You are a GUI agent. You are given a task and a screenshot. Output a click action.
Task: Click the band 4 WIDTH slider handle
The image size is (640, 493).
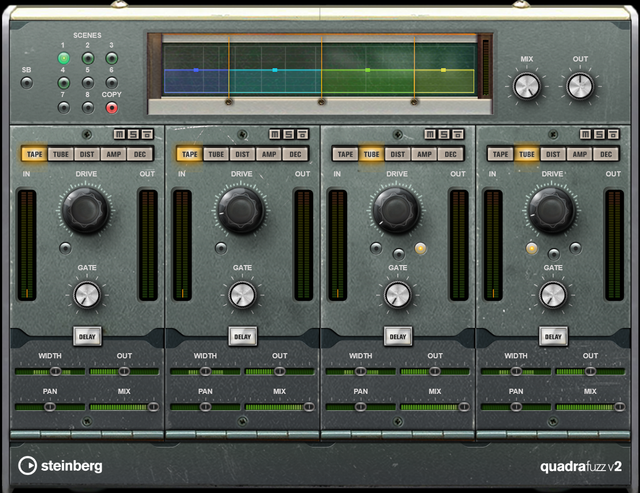pos(516,371)
